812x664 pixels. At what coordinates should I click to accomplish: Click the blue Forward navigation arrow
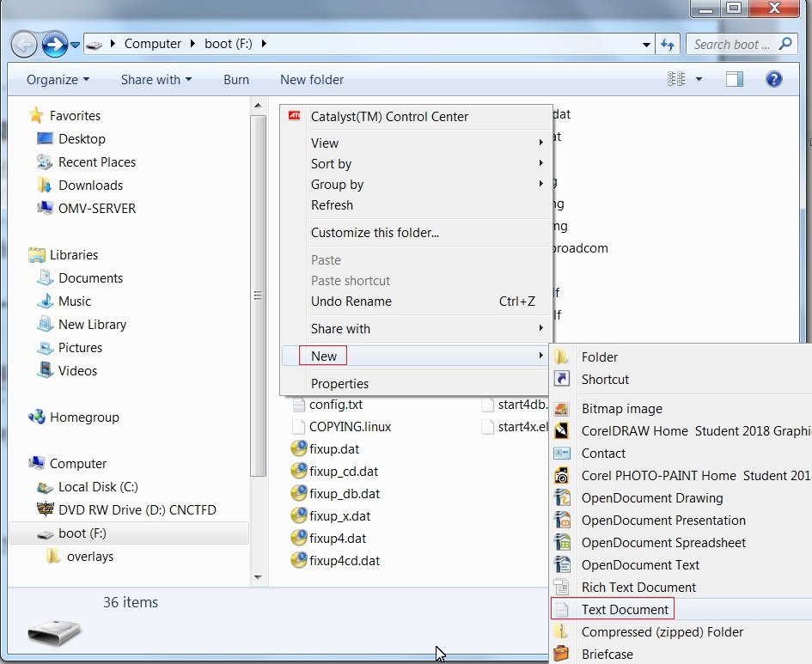pyautogui.click(x=54, y=44)
